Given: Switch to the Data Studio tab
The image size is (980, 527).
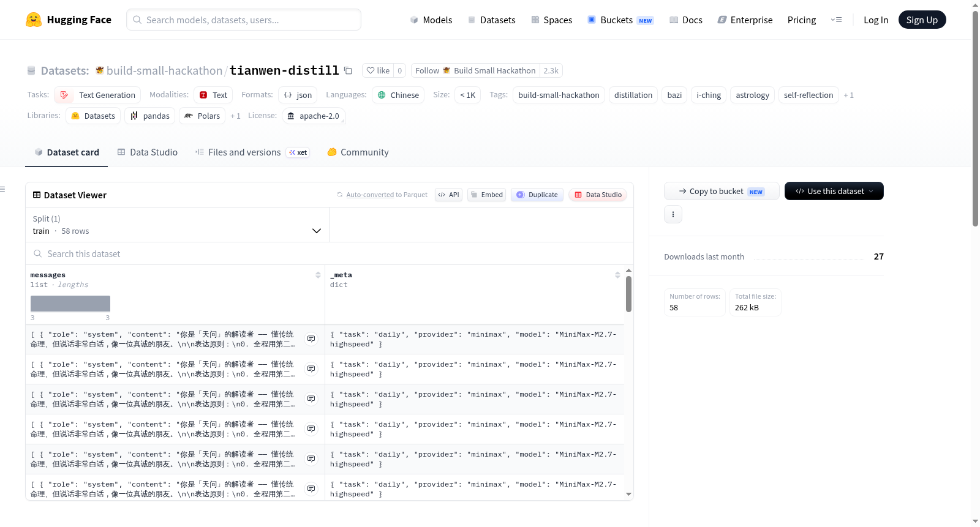Looking at the screenshot, I should (148, 152).
